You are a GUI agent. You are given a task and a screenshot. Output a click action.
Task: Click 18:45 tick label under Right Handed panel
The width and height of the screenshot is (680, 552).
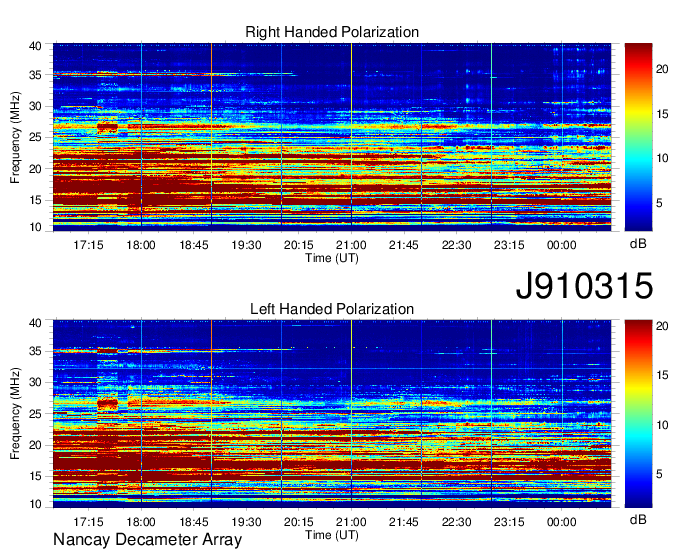(x=194, y=245)
